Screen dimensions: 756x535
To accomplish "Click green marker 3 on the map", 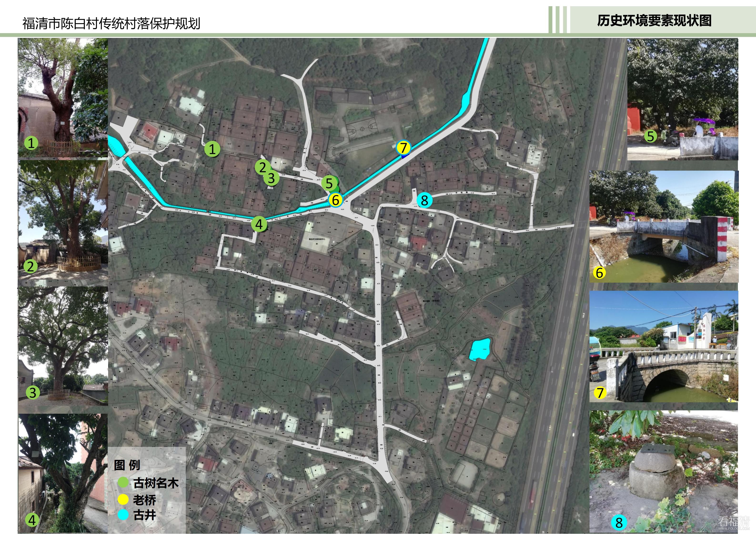I will 271,178.
